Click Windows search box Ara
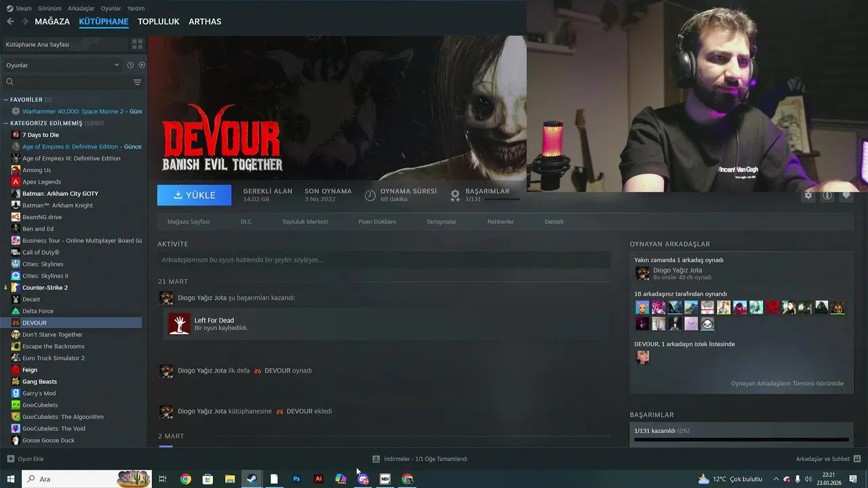The width and height of the screenshot is (868, 488). point(88,479)
